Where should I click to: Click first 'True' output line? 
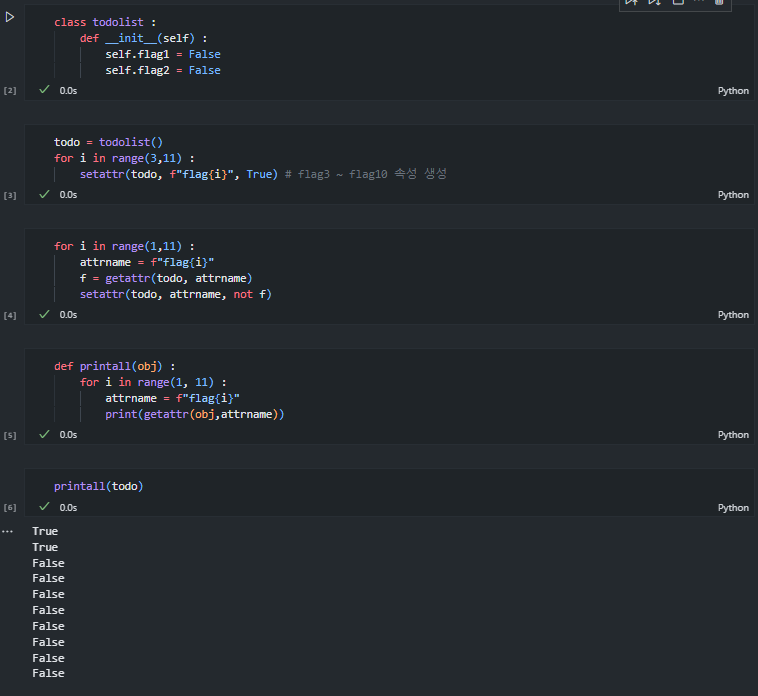[x=45, y=531]
